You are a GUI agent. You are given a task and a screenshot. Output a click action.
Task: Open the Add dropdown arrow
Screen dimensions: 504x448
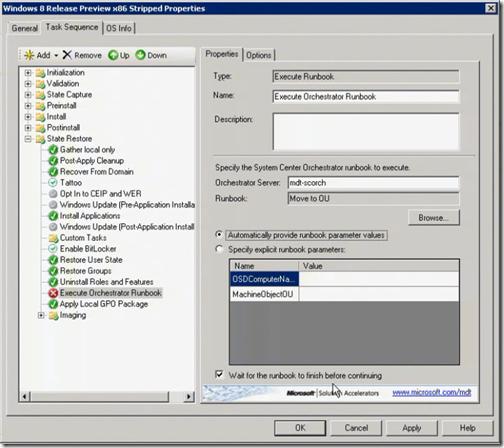point(56,55)
